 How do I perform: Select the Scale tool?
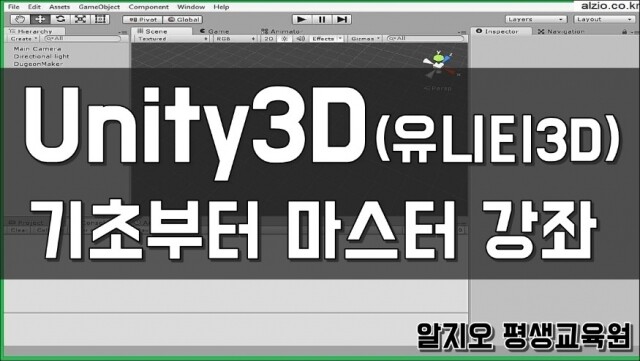pos(80,19)
